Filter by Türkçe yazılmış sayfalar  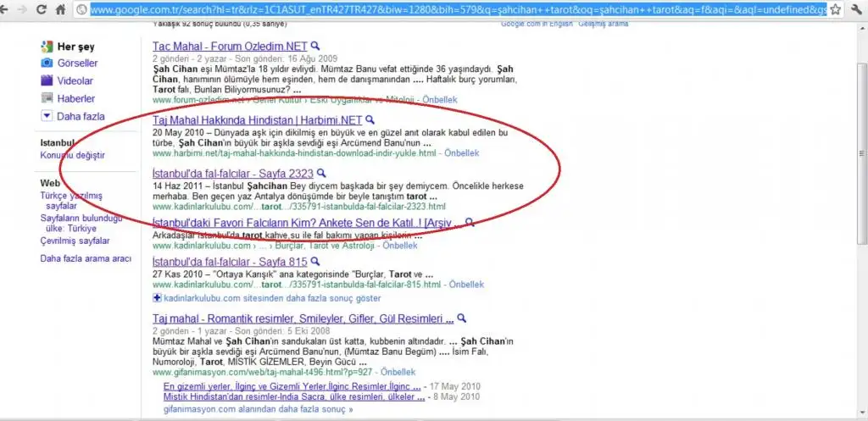71,200
